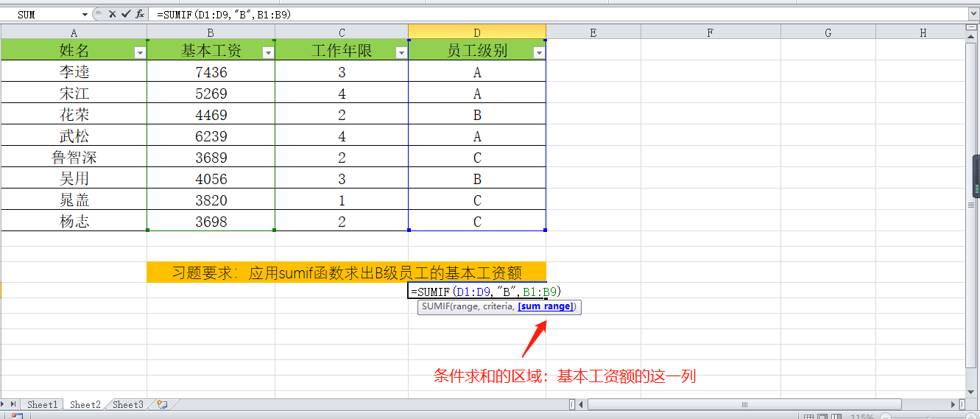Click the sum_range link in tooltip
980x419 pixels.
click(x=546, y=307)
